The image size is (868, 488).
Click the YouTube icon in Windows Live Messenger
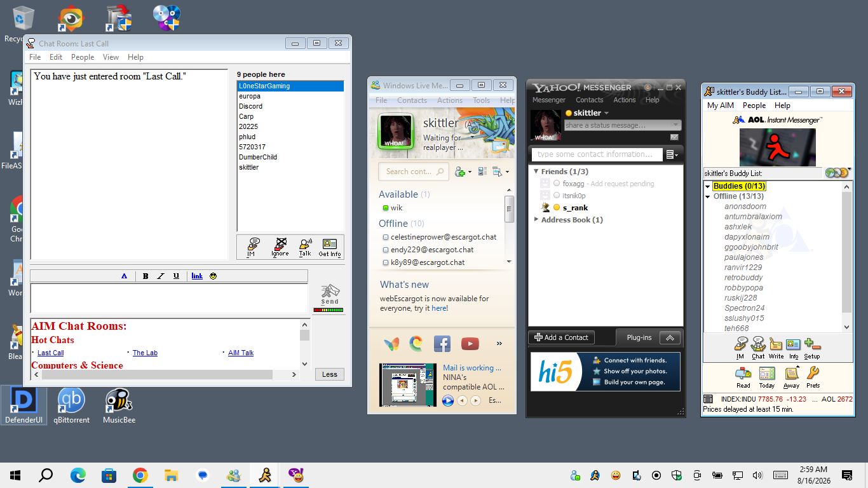coord(470,344)
